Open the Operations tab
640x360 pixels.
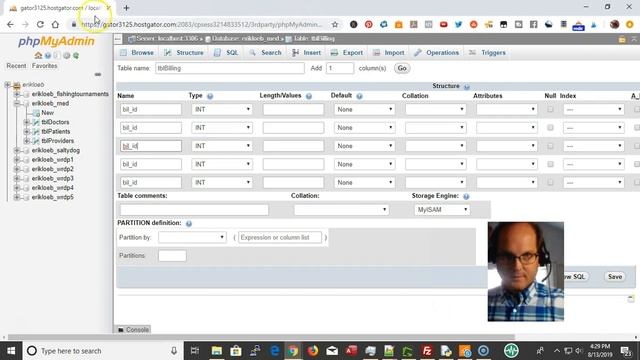point(436,53)
